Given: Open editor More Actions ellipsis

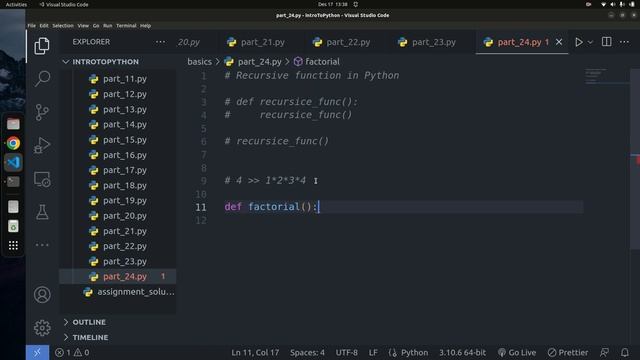Looking at the screenshot, I should tap(624, 42).
